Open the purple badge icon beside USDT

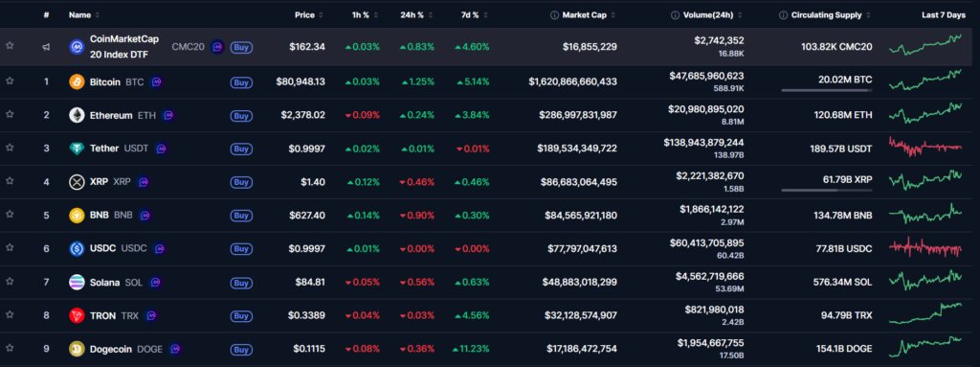(x=161, y=149)
